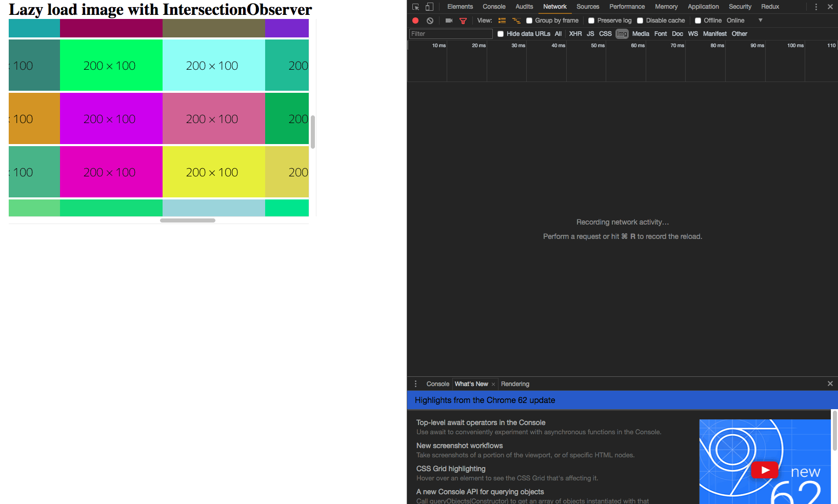This screenshot has width=838, height=504.
Task: Open Top-level await operators article
Action: [x=481, y=422]
